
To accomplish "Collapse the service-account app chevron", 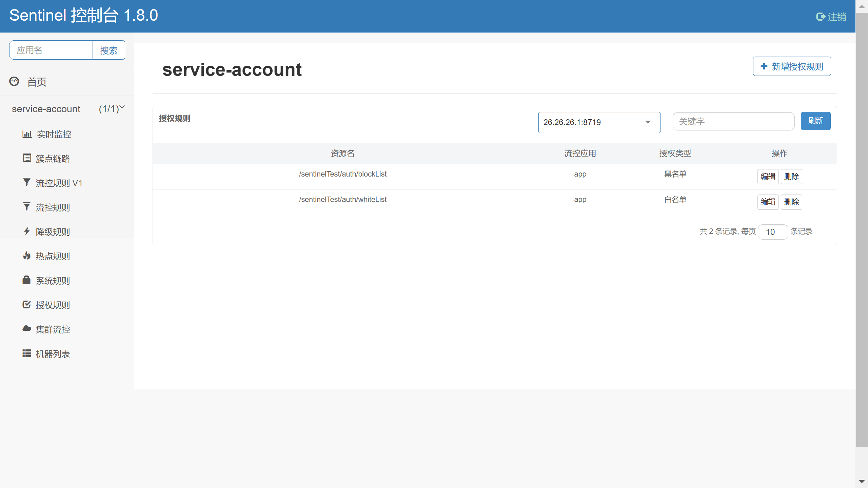I will 122,107.
